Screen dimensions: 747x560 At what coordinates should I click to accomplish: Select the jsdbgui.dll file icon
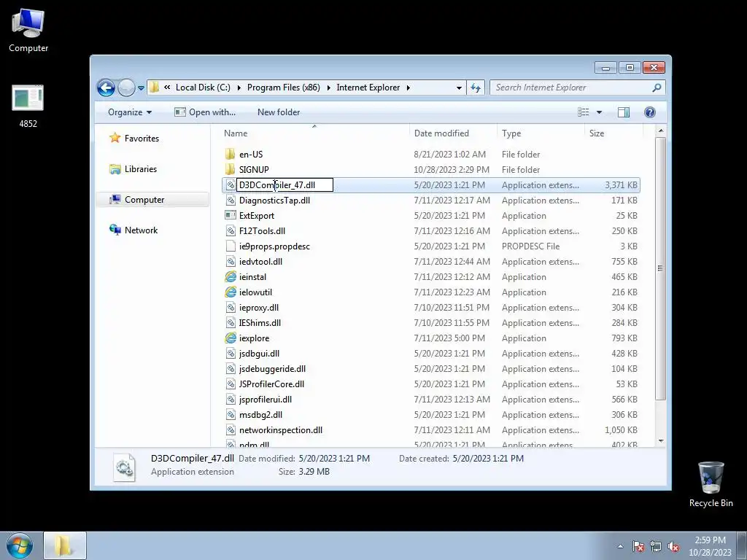tap(231, 354)
